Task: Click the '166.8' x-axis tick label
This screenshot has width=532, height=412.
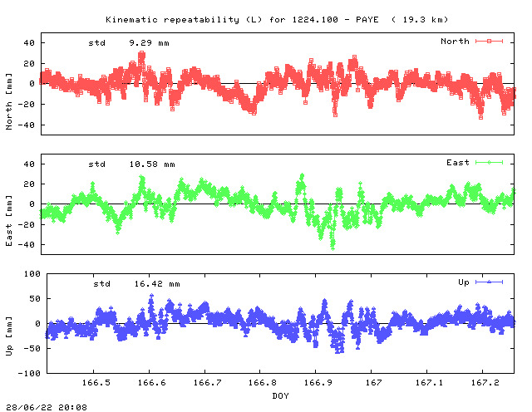Action: point(263,382)
